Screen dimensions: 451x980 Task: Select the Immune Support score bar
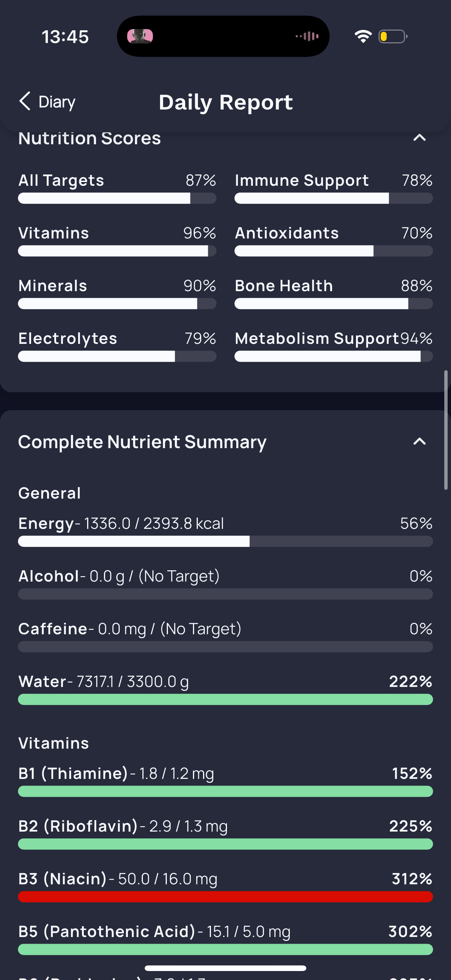(x=334, y=198)
